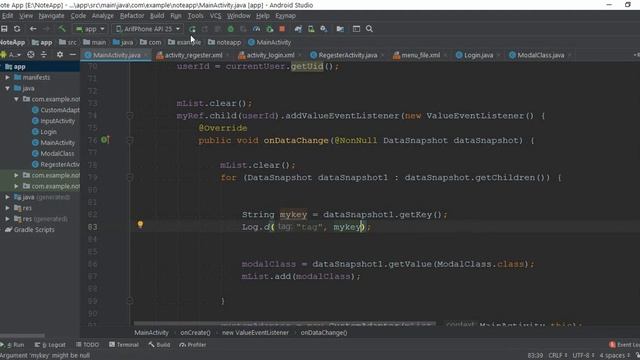Open the Profiler tool window
The image size is (640, 360).
tap(193, 345)
